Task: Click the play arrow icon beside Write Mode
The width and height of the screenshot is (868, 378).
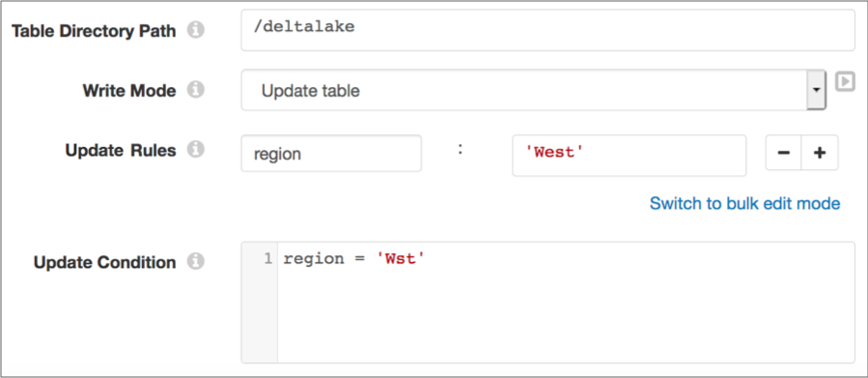Action: click(x=845, y=82)
